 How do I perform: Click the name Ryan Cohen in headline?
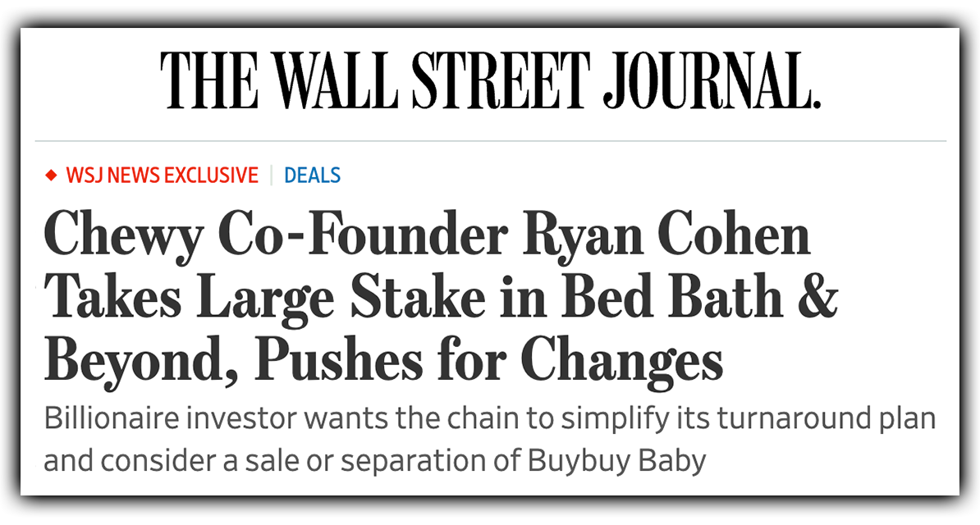point(666,235)
